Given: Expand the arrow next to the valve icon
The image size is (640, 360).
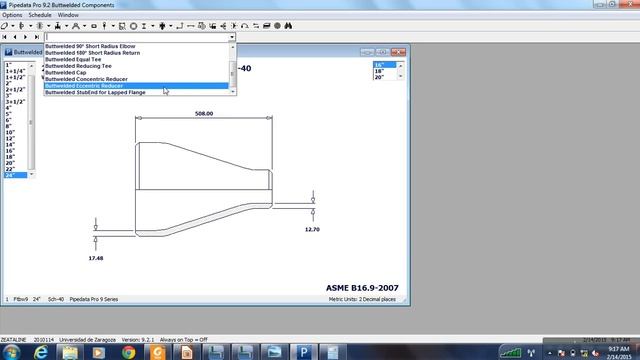Looking at the screenshot, I should point(66,26).
